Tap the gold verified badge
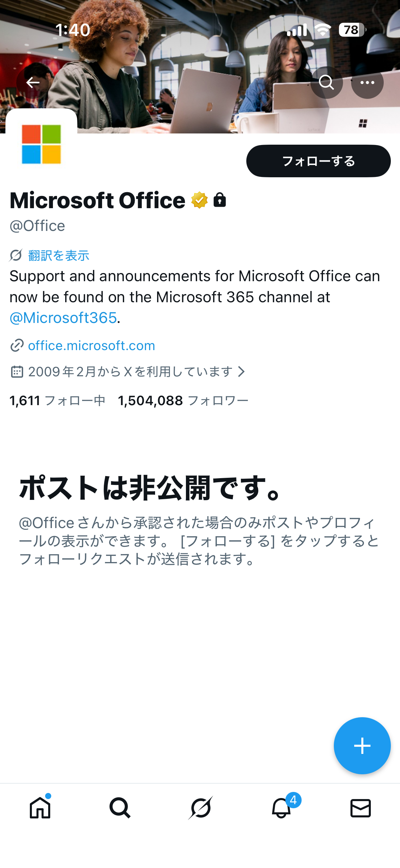Viewport: 400px width, 868px height. point(199,200)
